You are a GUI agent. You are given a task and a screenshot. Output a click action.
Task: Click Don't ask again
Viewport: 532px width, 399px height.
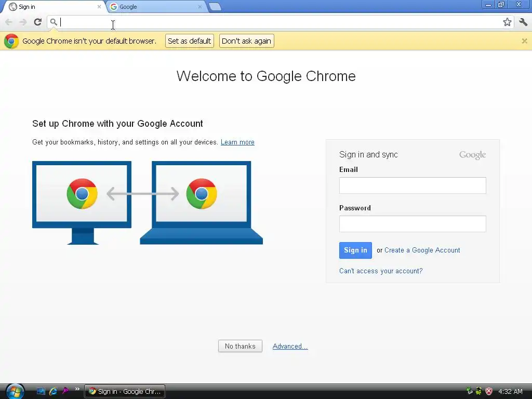247,41
